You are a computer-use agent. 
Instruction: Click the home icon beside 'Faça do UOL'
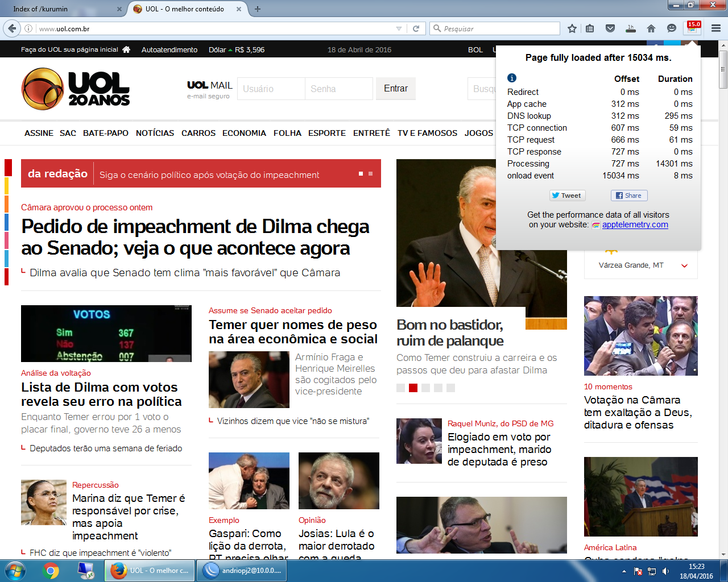tap(126, 49)
